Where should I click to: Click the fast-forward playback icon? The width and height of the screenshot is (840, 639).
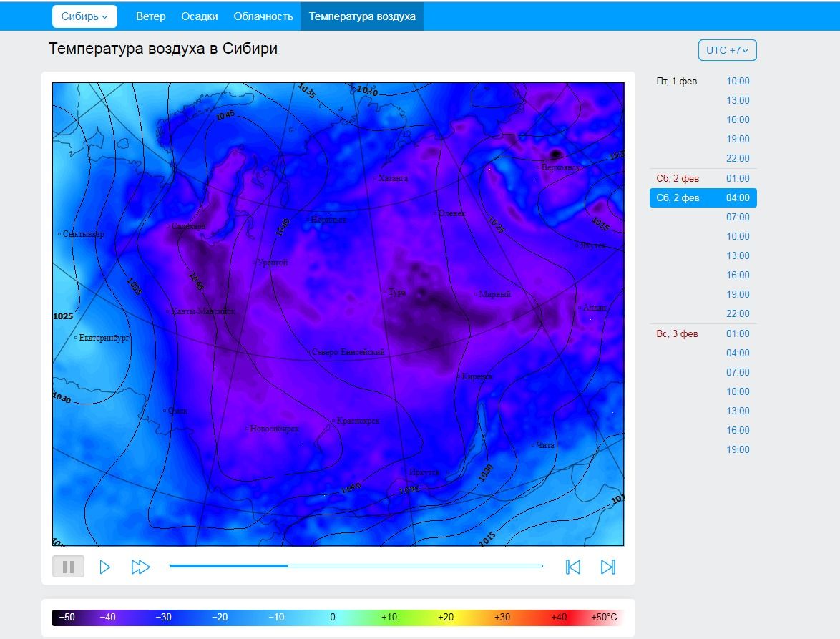tap(140, 567)
